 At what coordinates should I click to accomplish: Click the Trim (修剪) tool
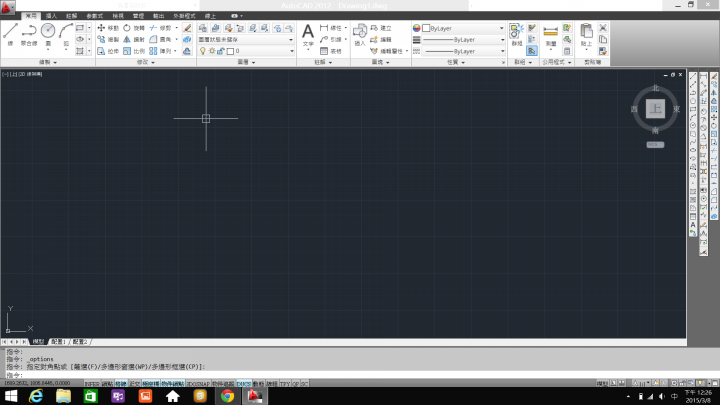[x=160, y=28]
